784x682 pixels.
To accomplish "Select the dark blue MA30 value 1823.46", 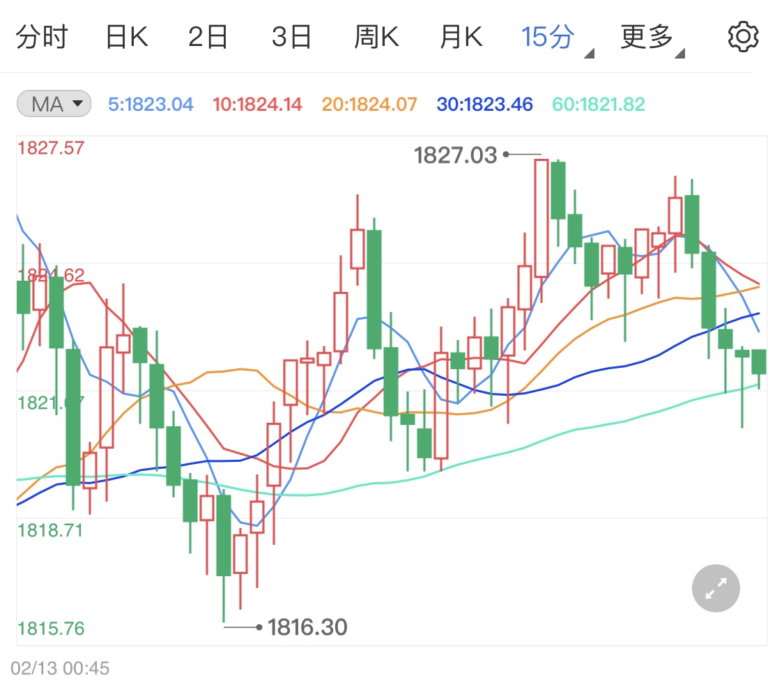I will 484,104.
